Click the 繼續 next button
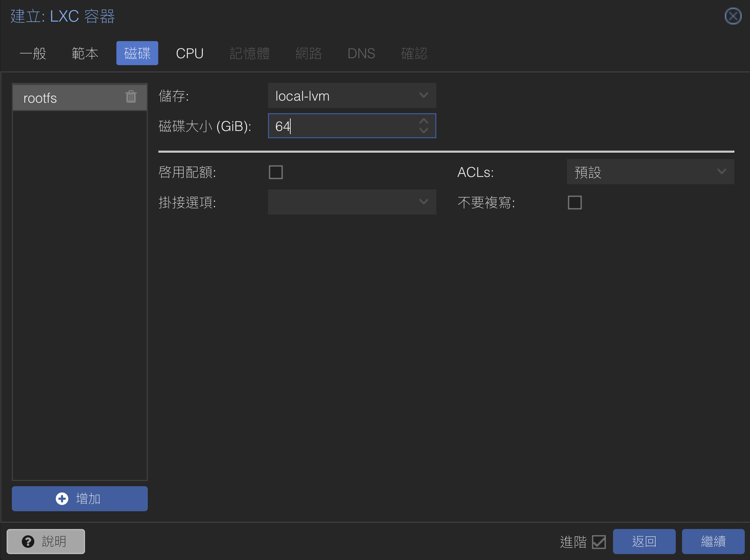This screenshot has width=750, height=560. (x=713, y=542)
